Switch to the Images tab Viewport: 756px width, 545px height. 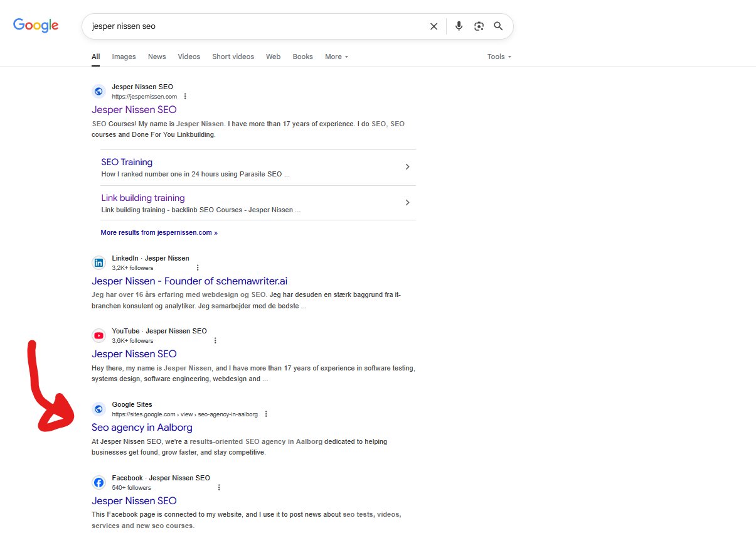(x=124, y=57)
